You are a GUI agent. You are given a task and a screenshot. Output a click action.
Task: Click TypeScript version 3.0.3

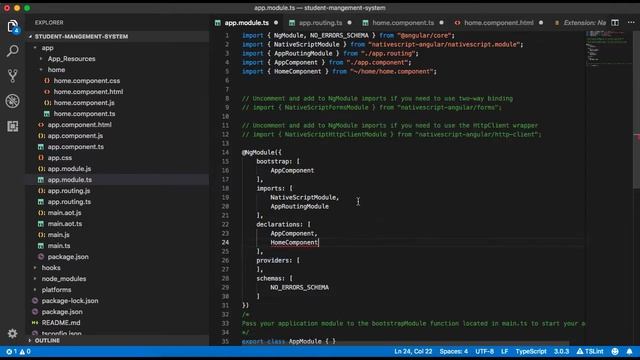pyautogui.click(x=561, y=351)
